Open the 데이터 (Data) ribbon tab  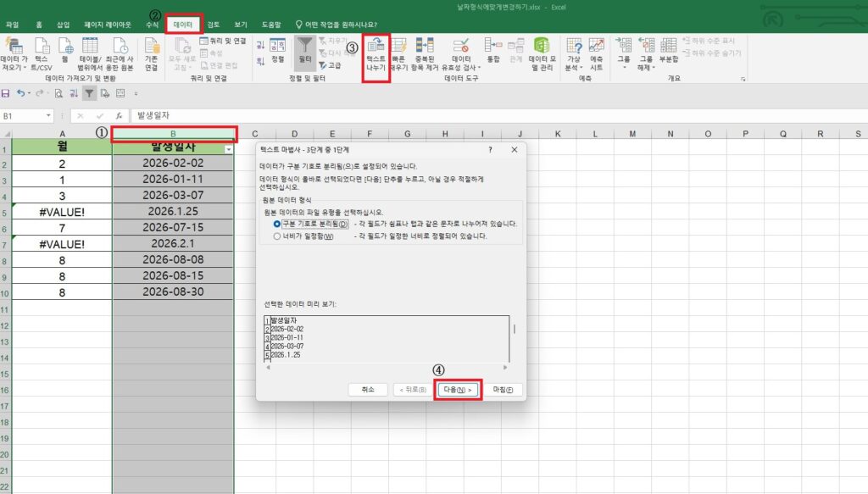[x=183, y=25]
